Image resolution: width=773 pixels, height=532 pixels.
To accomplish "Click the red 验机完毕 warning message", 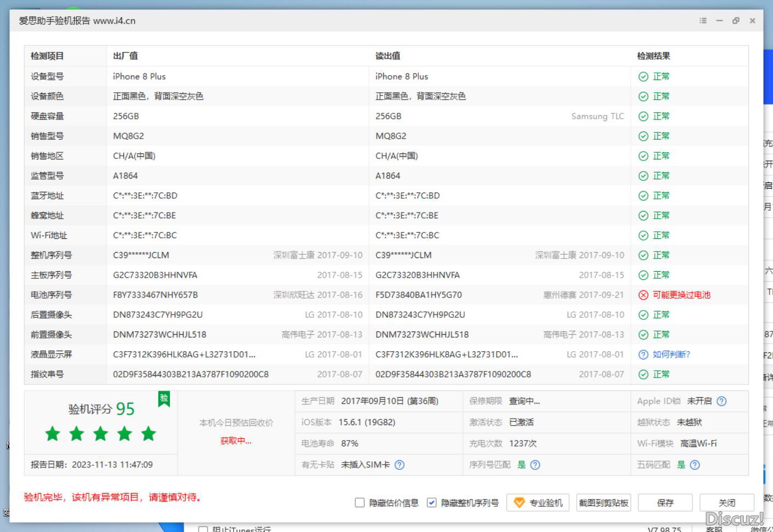I will tap(113, 497).
